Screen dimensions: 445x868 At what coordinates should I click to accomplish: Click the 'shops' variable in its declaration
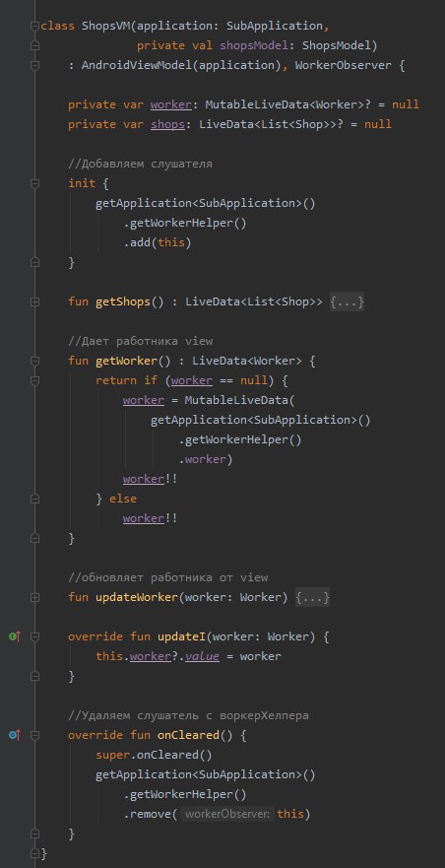(167, 124)
